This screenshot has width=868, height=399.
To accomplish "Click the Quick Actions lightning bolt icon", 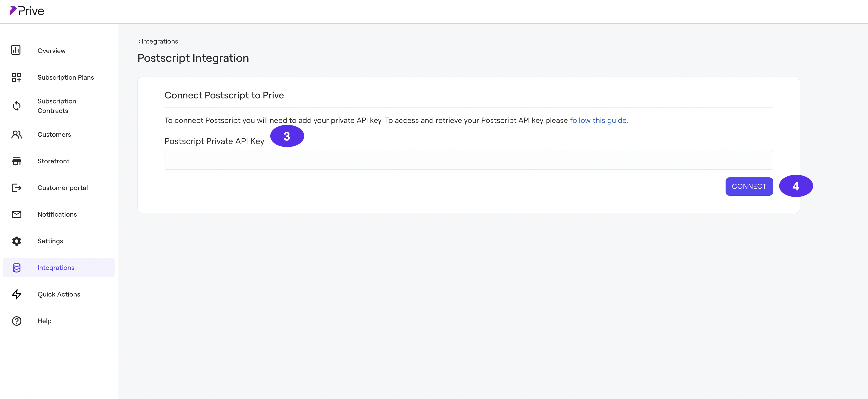I will click(x=16, y=294).
